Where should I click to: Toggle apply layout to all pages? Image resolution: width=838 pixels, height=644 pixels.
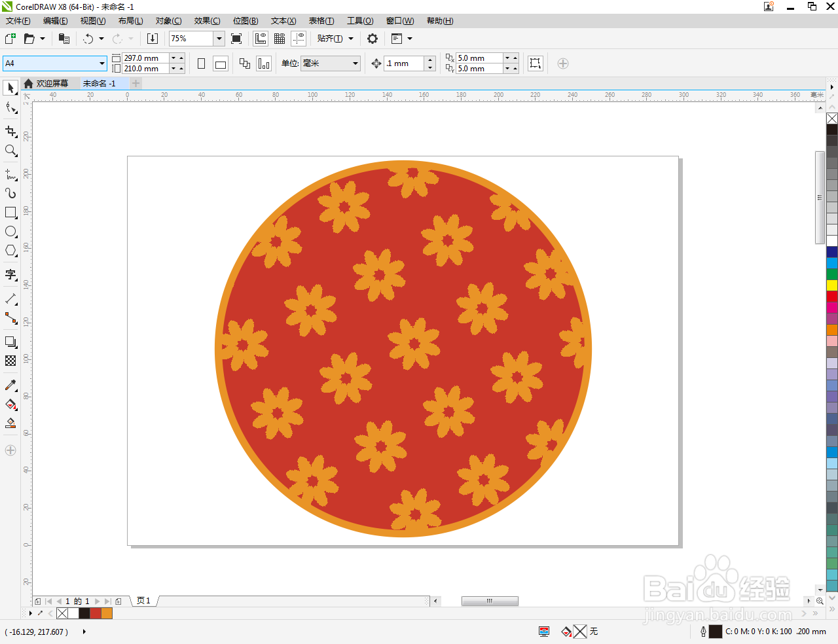pos(245,63)
